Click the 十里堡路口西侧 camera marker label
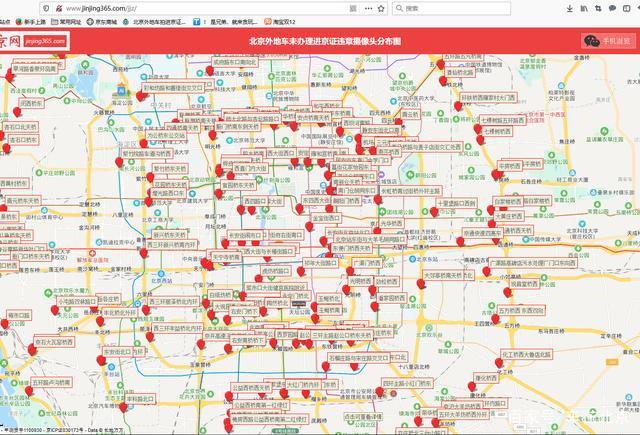640x435 pixels. 460,203
